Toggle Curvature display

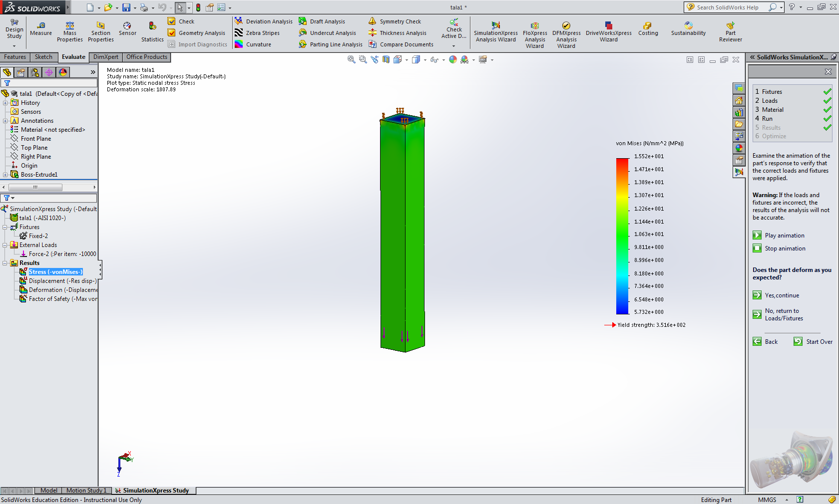pyautogui.click(x=253, y=44)
